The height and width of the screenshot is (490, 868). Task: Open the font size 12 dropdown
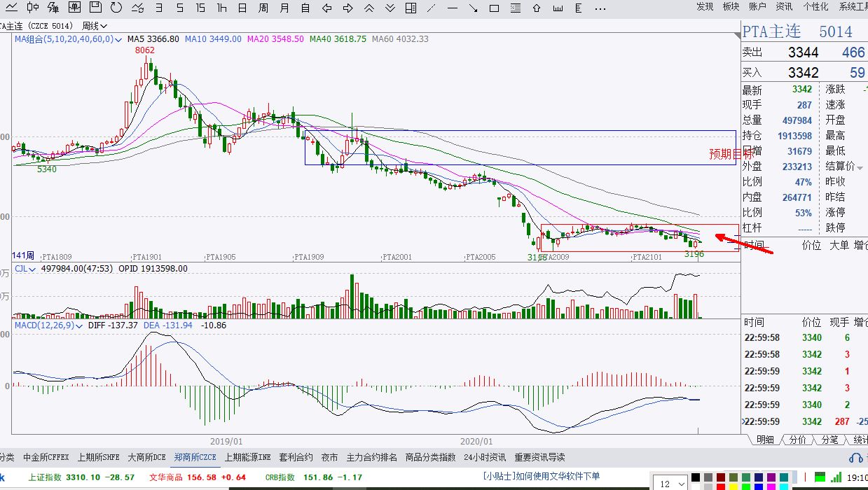[x=682, y=483]
